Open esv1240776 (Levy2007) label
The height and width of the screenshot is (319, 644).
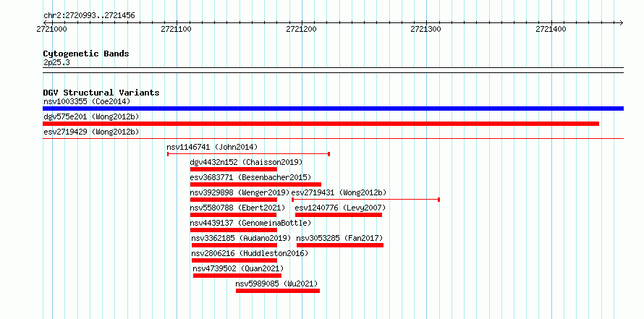[x=341, y=208]
